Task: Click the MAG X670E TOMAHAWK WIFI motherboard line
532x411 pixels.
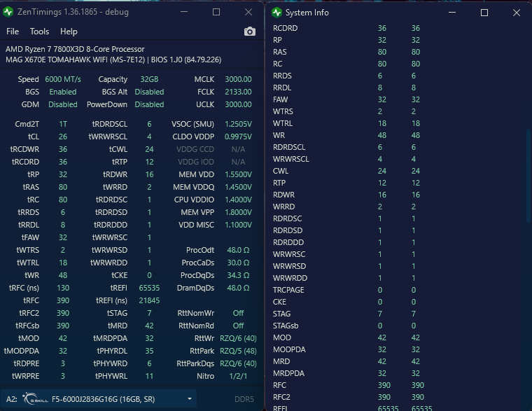Action: (x=113, y=60)
